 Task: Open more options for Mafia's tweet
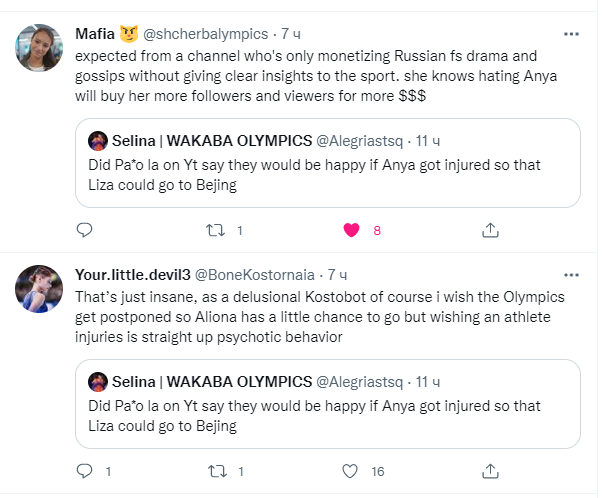pos(571,34)
